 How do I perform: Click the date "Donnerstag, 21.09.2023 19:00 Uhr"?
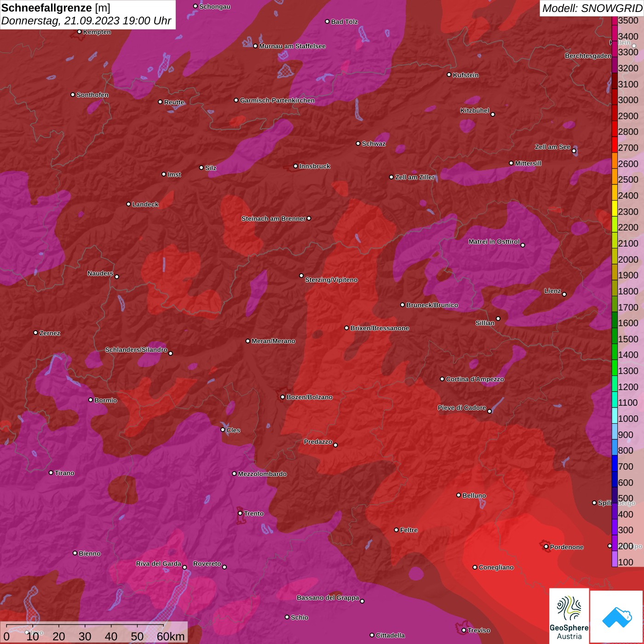[86, 21]
